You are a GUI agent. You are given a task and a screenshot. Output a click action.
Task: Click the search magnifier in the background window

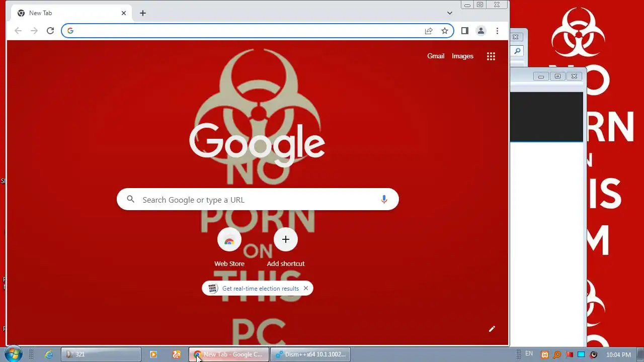pos(517,51)
